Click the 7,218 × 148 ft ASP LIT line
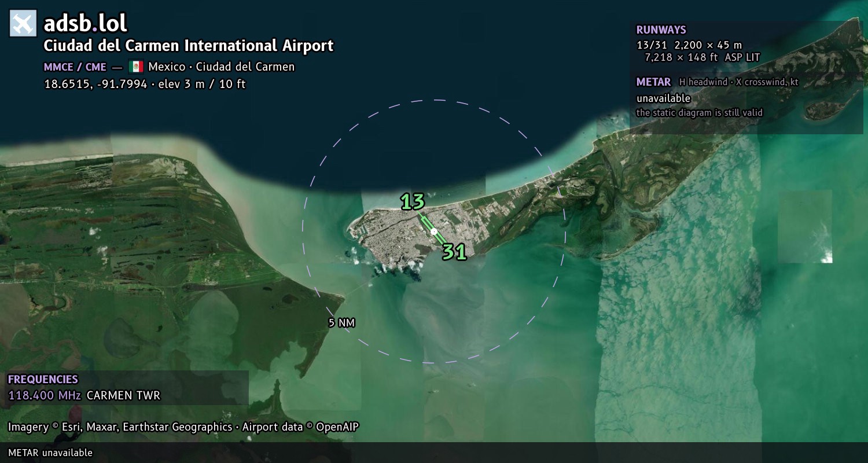This screenshot has width=868, height=463. (702, 57)
